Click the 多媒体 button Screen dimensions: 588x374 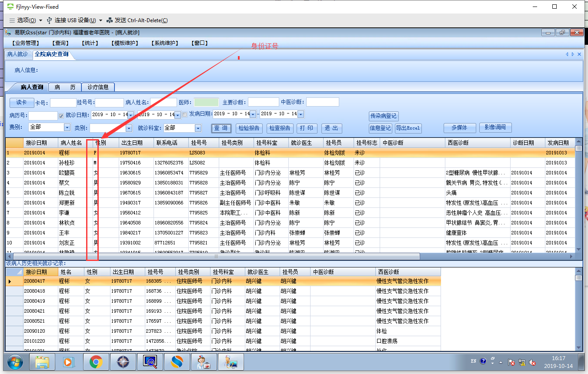click(459, 128)
